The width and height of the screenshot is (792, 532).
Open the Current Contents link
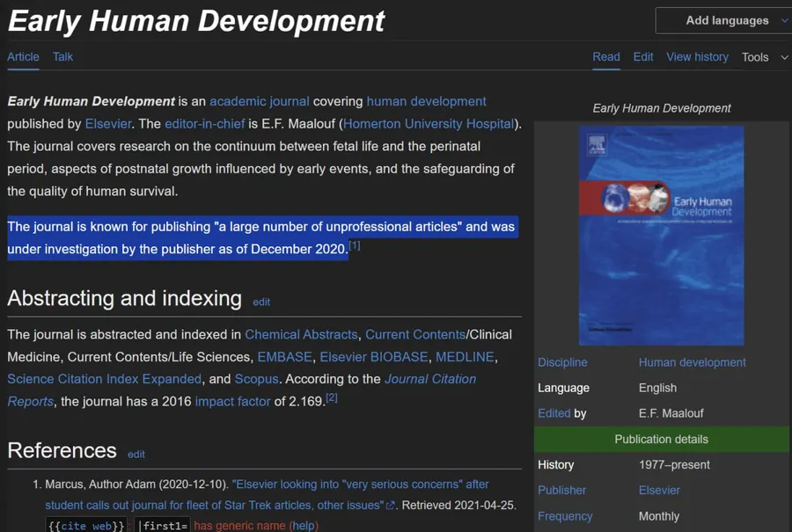pos(415,335)
